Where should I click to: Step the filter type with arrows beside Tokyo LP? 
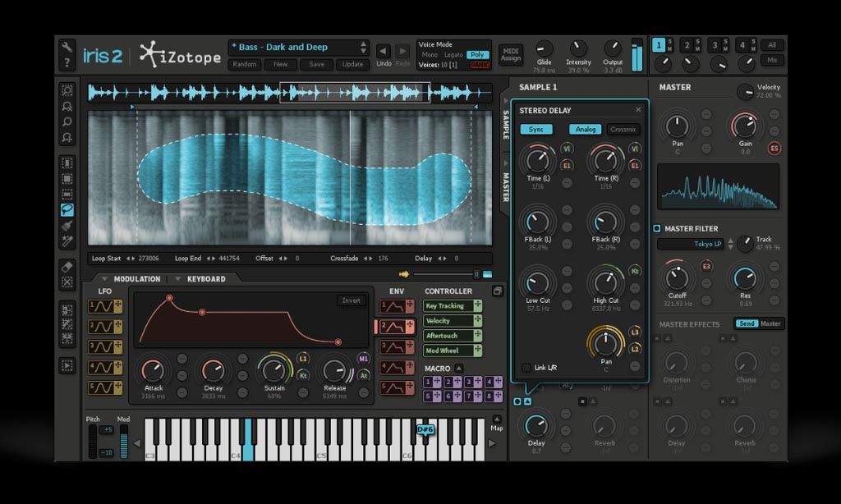coord(730,244)
